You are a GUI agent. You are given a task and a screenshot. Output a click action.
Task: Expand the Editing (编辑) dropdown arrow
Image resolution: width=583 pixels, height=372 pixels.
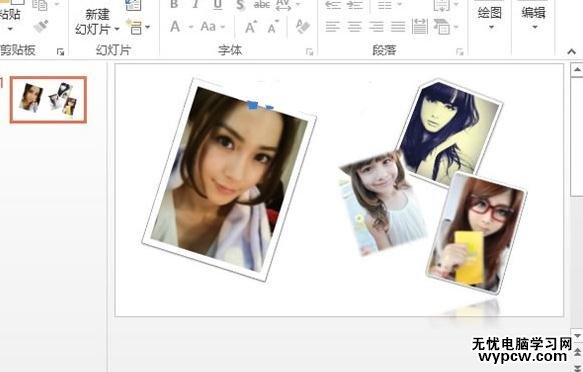click(535, 27)
